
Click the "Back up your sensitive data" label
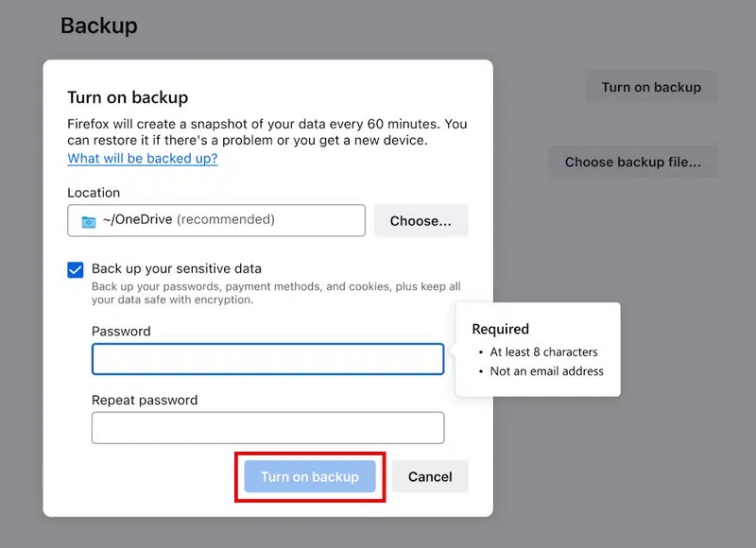(x=177, y=268)
